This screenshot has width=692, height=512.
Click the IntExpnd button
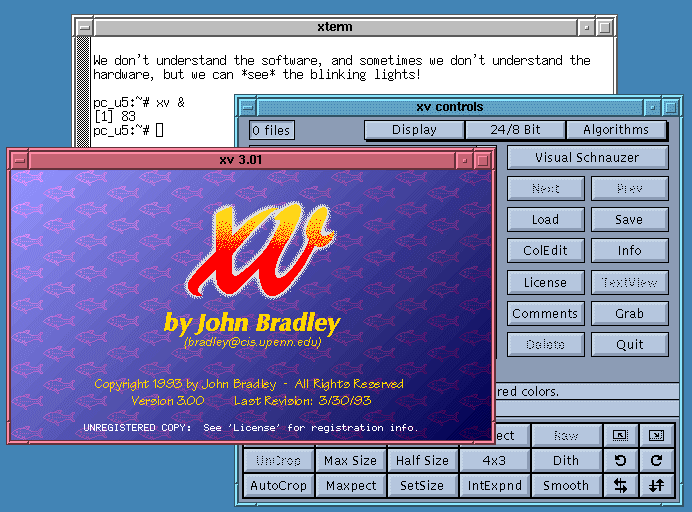pyautogui.click(x=494, y=486)
